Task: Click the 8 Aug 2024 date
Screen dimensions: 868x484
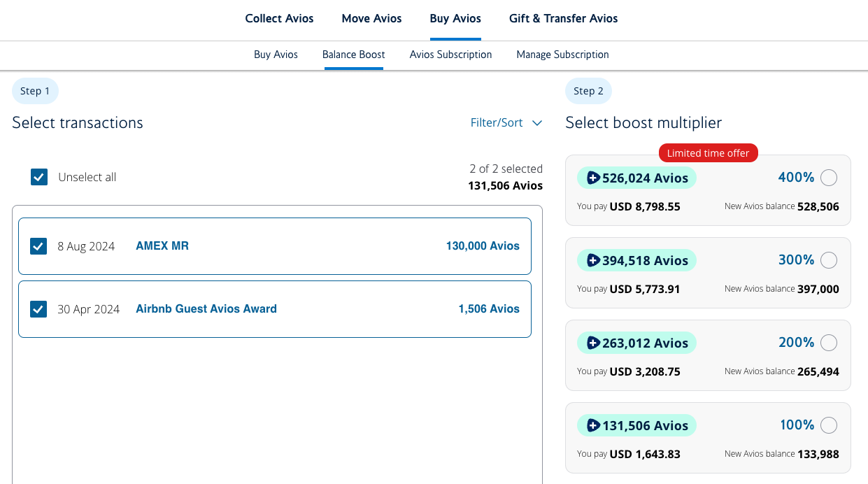Action: [x=86, y=246]
